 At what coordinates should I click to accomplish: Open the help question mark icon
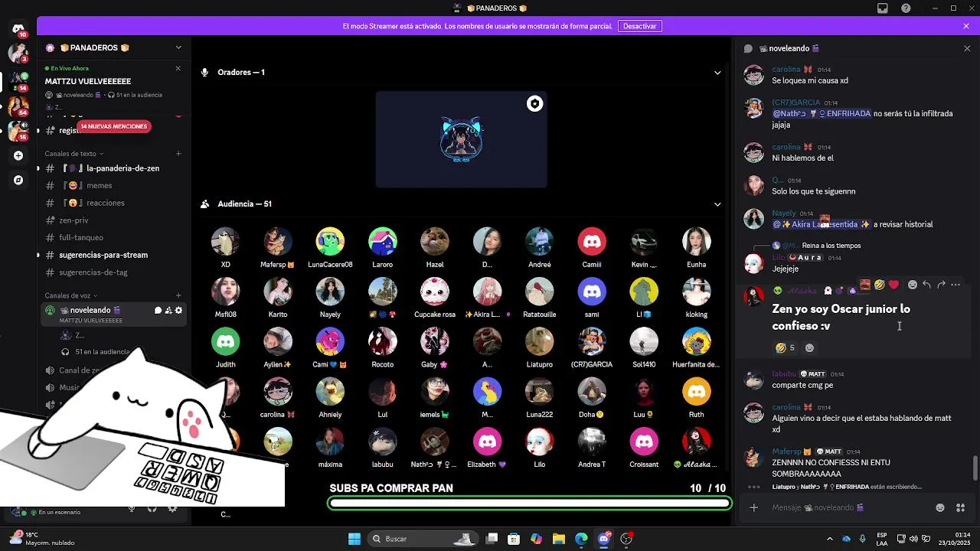pyautogui.click(x=906, y=8)
